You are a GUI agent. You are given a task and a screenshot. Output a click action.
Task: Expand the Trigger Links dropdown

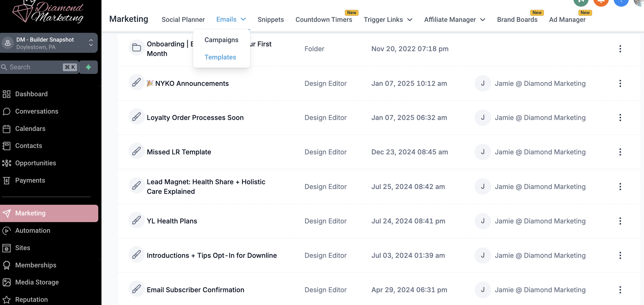pyautogui.click(x=410, y=20)
